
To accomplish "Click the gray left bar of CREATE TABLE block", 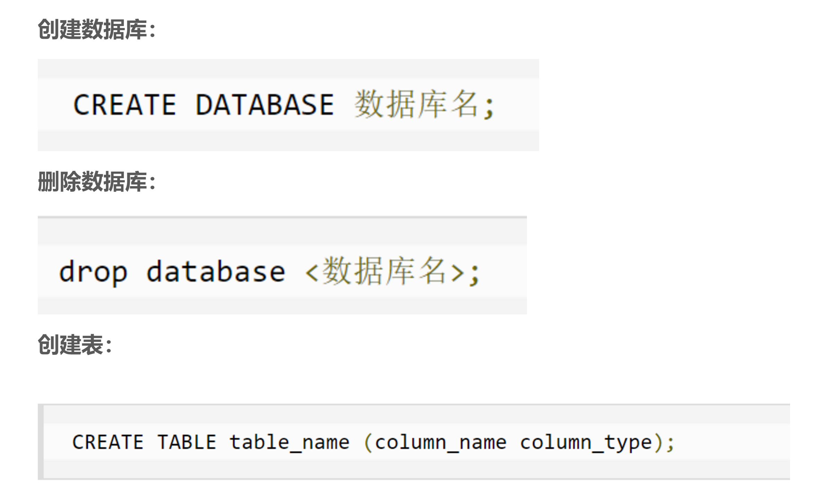I will tap(41, 442).
